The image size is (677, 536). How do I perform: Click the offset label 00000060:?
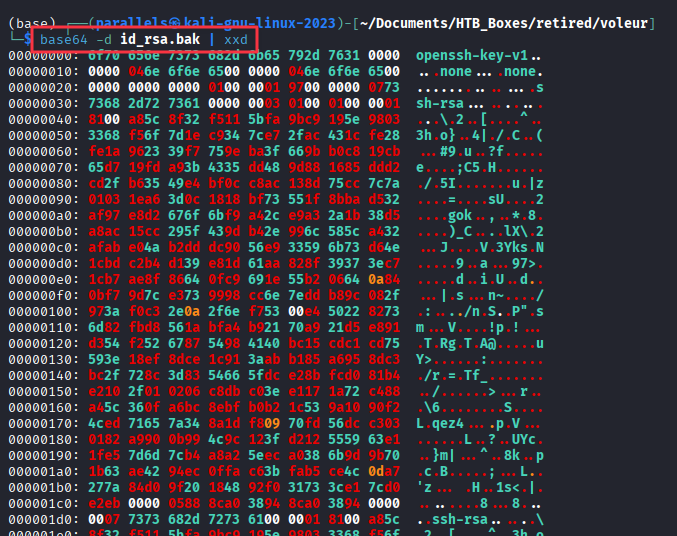tap(44, 152)
